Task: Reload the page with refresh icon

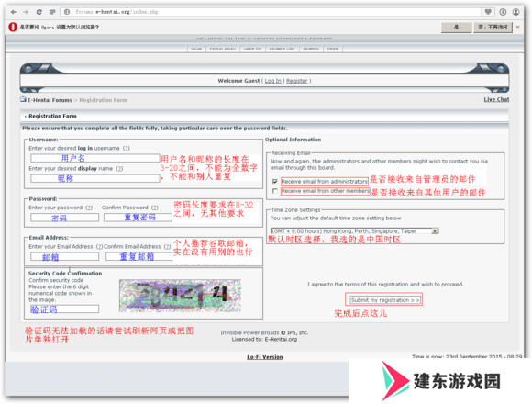Action: click(x=39, y=12)
